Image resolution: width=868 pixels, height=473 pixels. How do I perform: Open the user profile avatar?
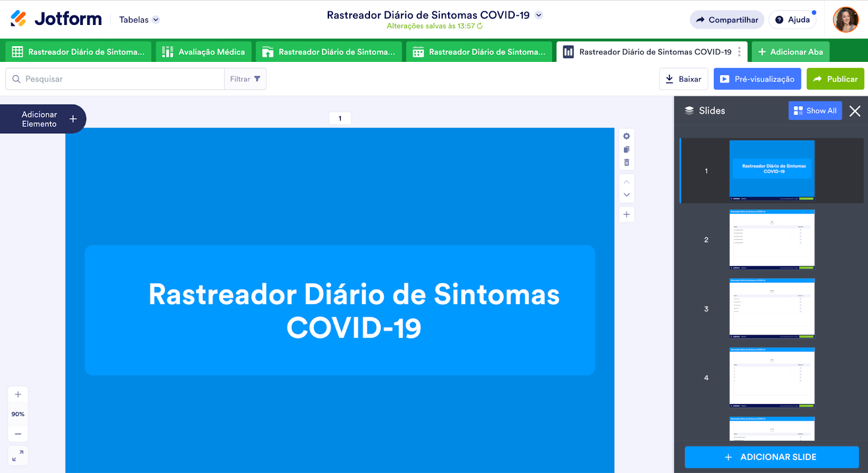[x=846, y=20]
